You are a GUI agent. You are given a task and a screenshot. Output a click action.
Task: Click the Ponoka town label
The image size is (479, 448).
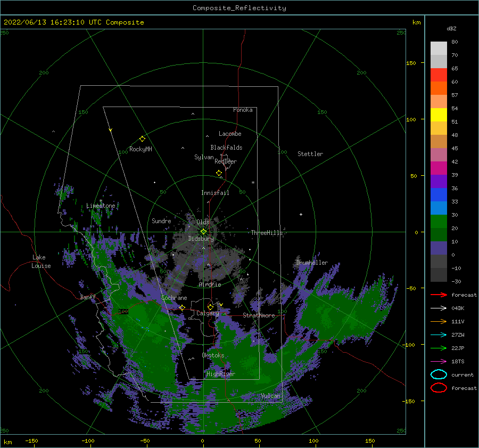coord(243,110)
